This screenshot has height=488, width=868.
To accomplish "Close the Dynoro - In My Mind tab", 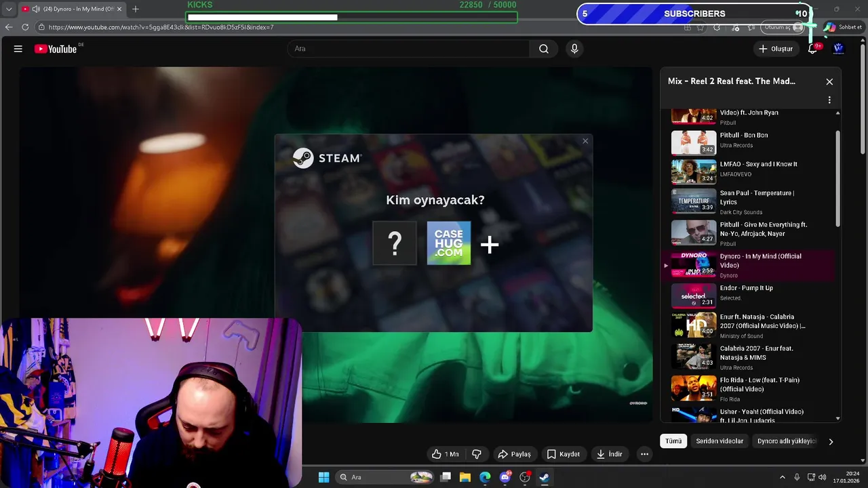I will (120, 9).
